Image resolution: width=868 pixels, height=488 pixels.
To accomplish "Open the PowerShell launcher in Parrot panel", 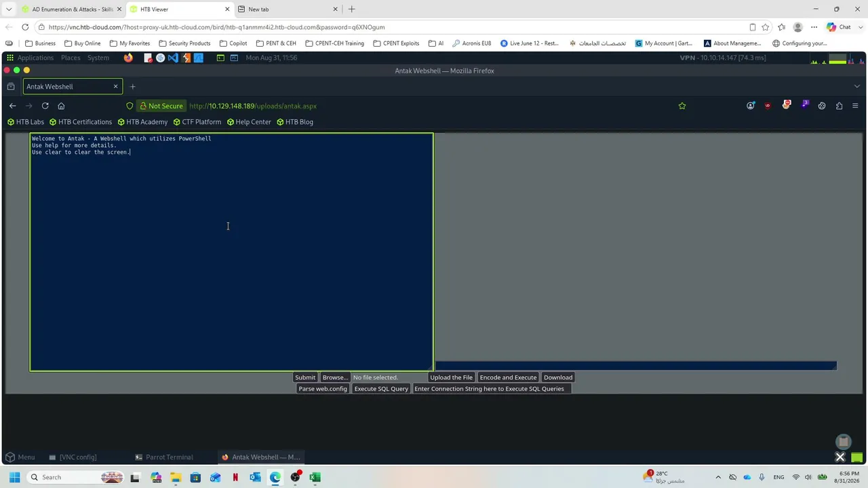I will pyautogui.click(x=234, y=58).
